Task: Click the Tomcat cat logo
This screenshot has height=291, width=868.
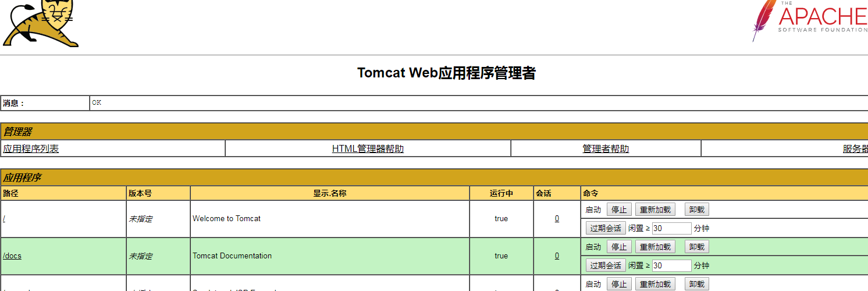Action: [40, 23]
